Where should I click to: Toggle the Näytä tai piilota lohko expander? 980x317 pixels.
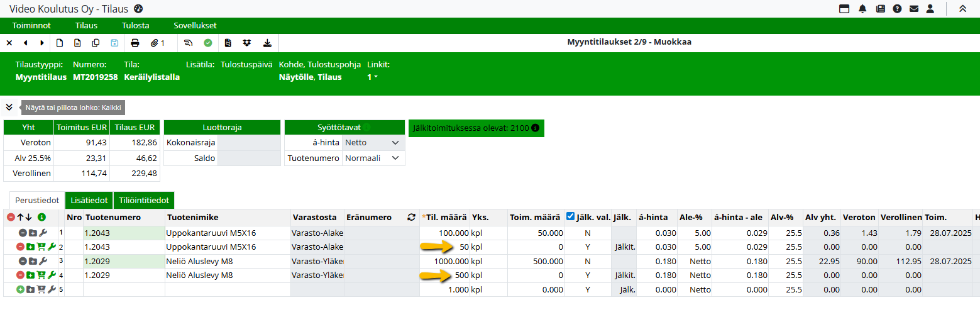9,107
